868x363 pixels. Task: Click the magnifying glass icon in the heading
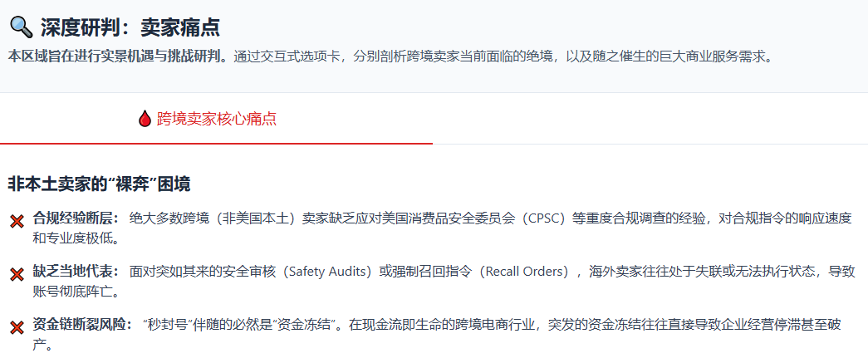pos(21,27)
